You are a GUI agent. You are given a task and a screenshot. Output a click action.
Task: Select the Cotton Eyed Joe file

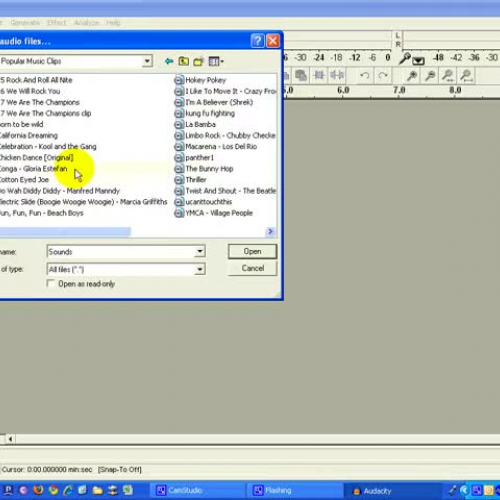[x=24, y=180]
